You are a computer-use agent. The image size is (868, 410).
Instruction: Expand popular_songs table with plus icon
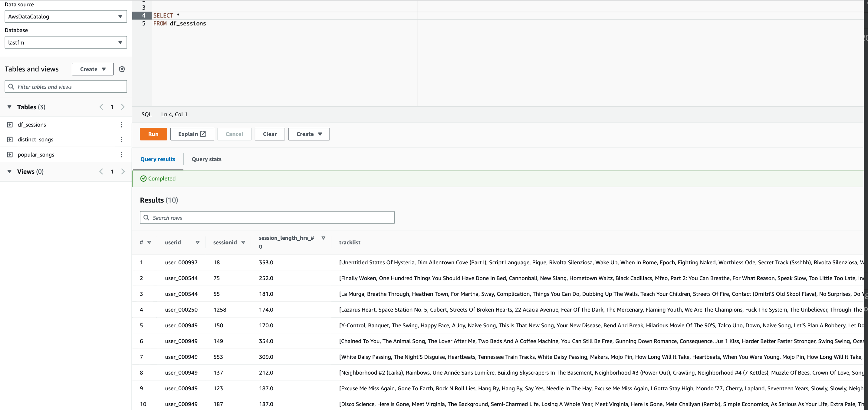point(10,154)
